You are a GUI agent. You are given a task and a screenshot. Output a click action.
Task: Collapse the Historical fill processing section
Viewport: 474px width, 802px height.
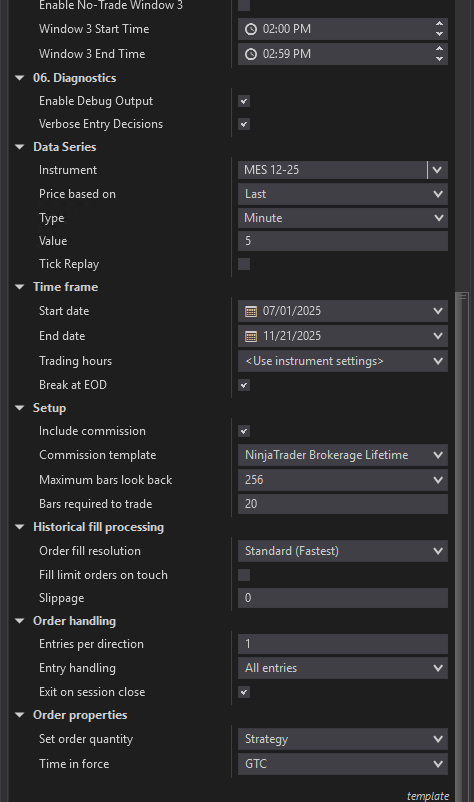[20, 527]
